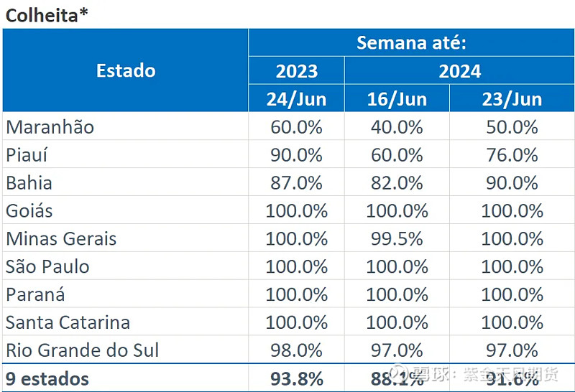
Task: Click the 23/Jun column header
Action: (x=511, y=99)
